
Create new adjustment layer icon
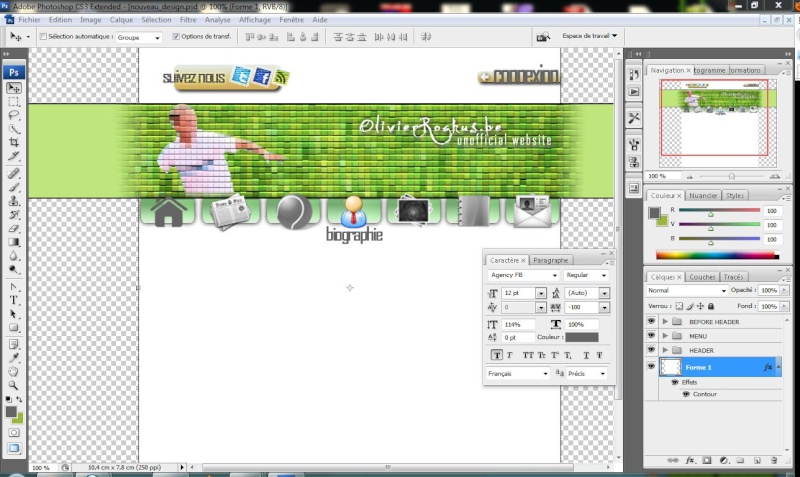tap(723, 460)
